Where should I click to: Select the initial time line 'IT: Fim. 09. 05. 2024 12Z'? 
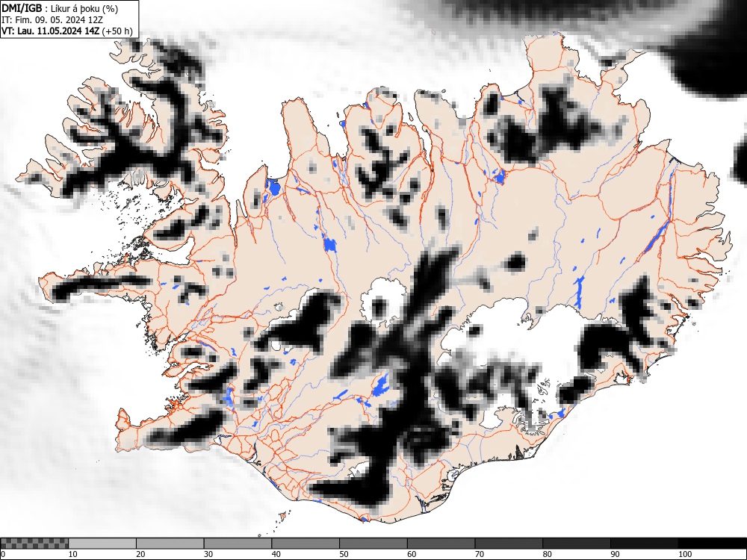[x=52, y=20]
